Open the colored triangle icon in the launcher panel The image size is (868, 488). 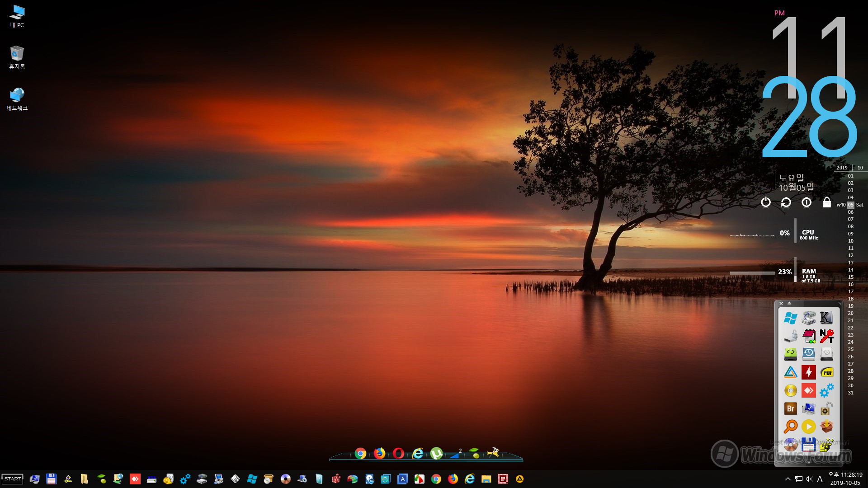[x=790, y=372]
